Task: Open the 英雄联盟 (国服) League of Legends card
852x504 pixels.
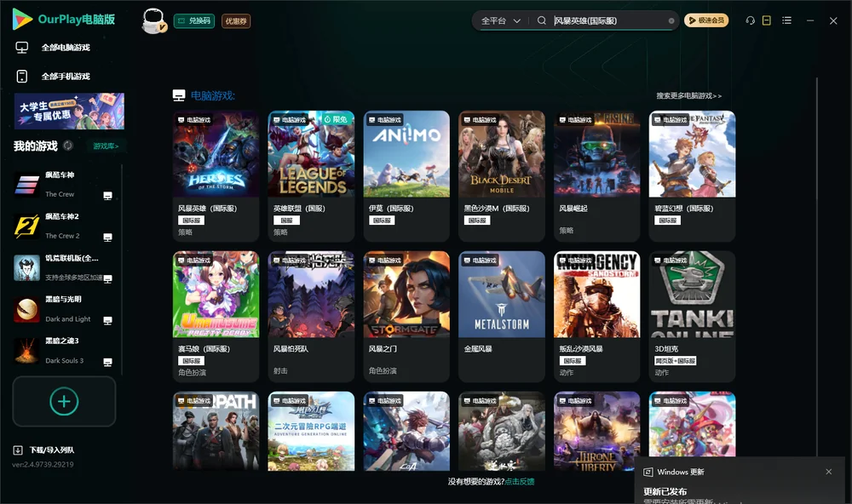Action: point(311,176)
